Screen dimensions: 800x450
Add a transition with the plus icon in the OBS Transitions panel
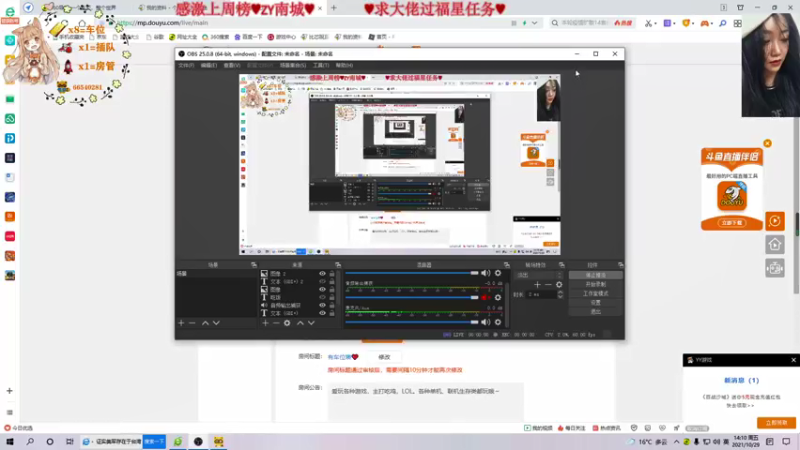coord(537,285)
